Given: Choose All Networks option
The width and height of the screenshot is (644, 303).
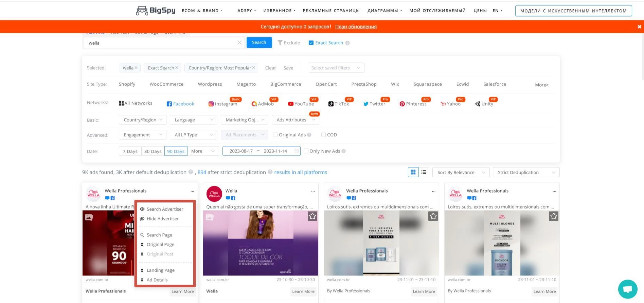Looking at the screenshot, I should [x=136, y=103].
